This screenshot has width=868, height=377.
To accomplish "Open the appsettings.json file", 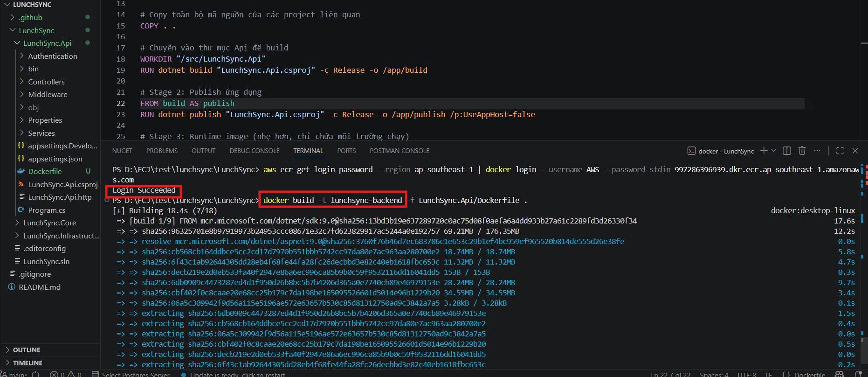I will pyautogui.click(x=55, y=159).
